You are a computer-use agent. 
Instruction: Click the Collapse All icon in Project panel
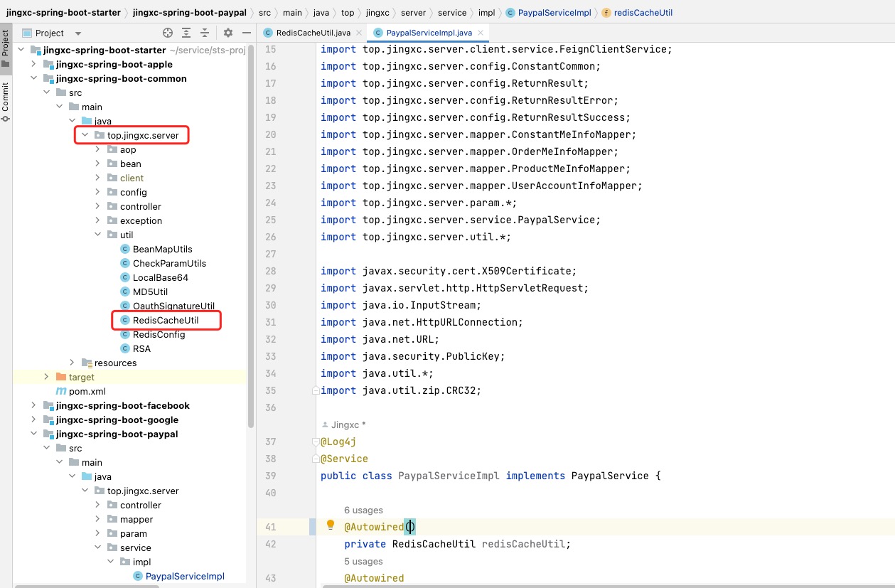click(x=205, y=33)
